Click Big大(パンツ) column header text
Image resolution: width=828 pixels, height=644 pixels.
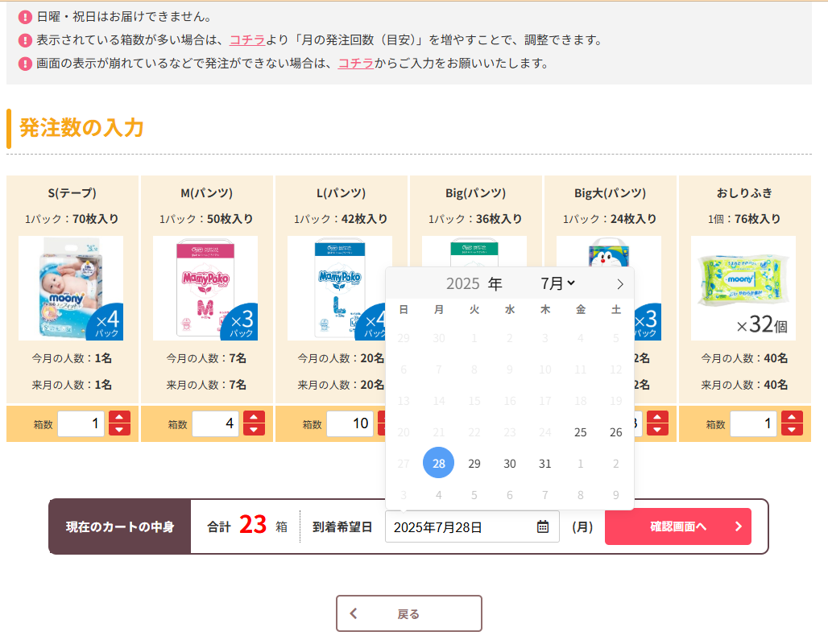coord(610,193)
